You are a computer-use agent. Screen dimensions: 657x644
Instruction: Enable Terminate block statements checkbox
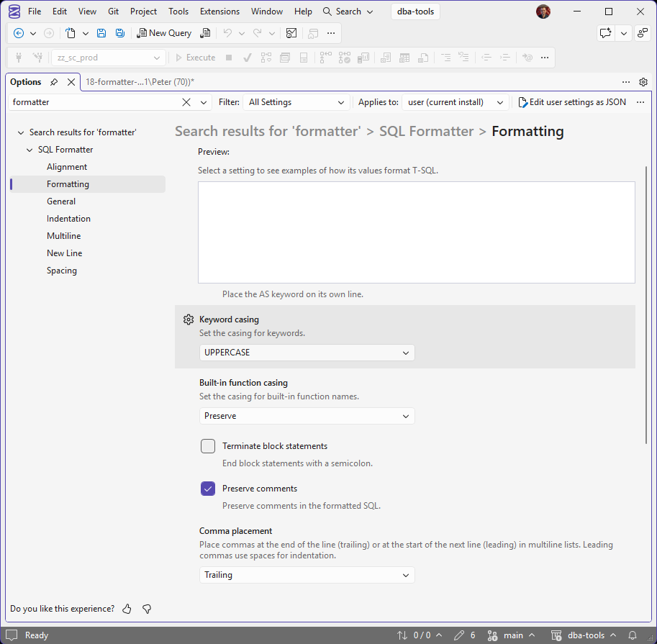(x=208, y=446)
